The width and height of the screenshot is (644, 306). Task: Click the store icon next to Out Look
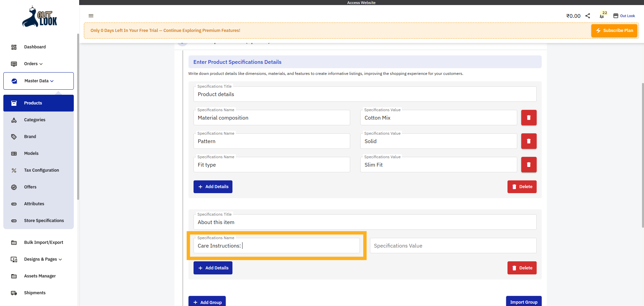[616, 15]
